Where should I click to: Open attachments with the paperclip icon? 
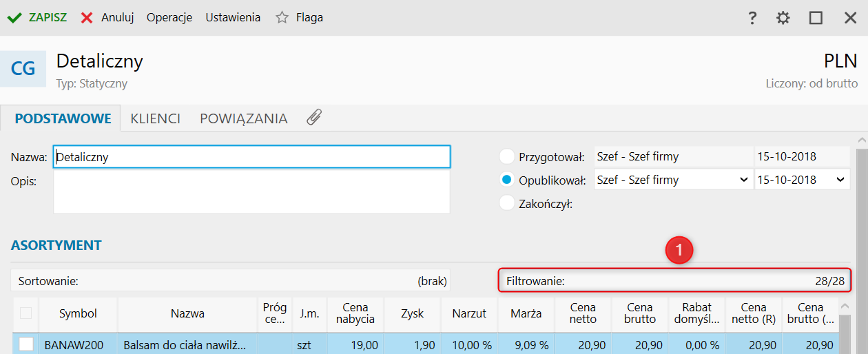click(x=314, y=118)
